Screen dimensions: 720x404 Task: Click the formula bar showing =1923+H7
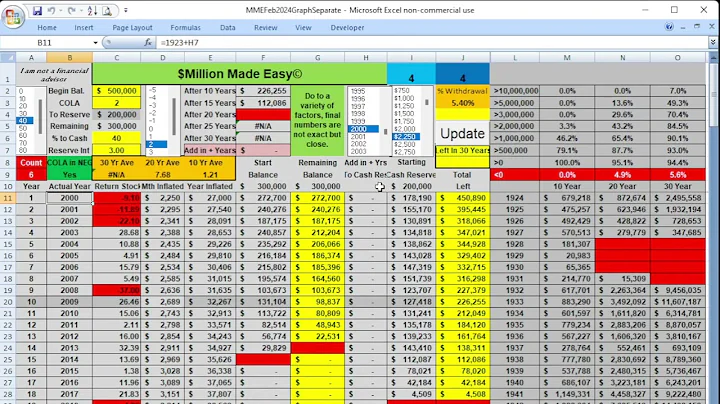tap(432, 43)
